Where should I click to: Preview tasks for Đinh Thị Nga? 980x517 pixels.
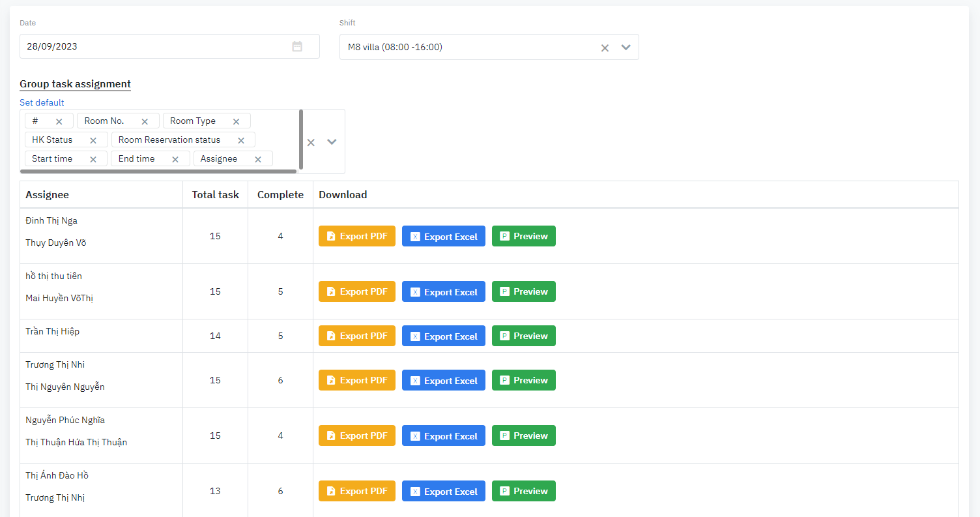[524, 236]
